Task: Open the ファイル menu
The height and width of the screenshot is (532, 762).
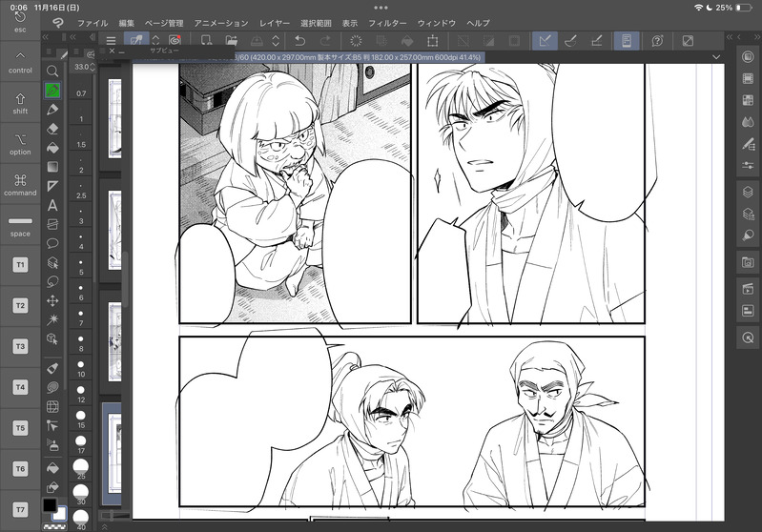Action: pos(93,23)
